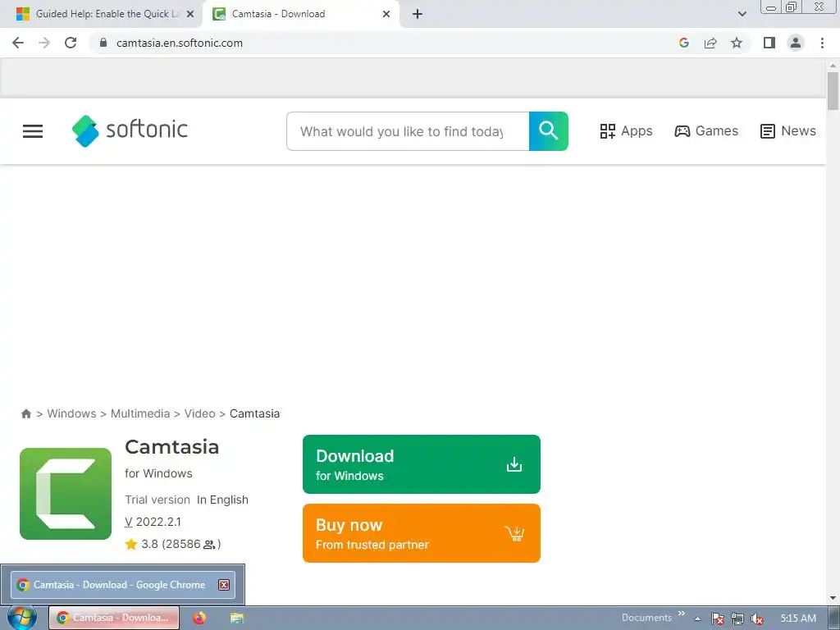840x630 pixels.
Task: Click the Camtasia title heading
Action: click(x=172, y=447)
